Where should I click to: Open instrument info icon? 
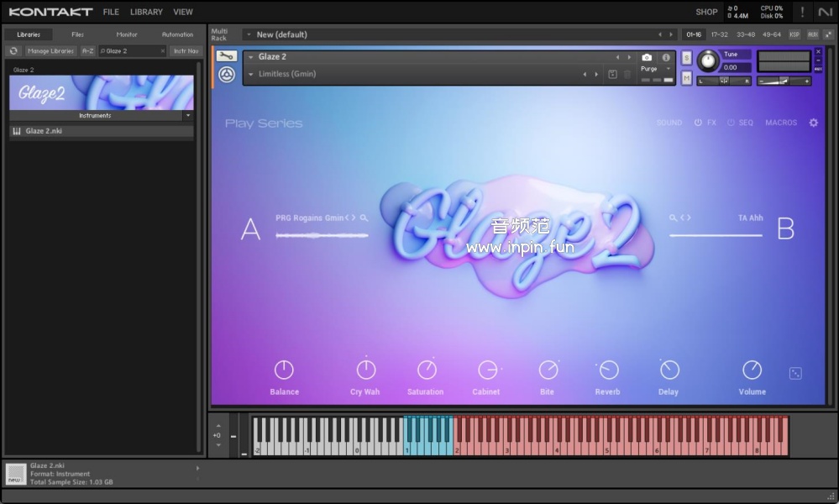pos(666,57)
